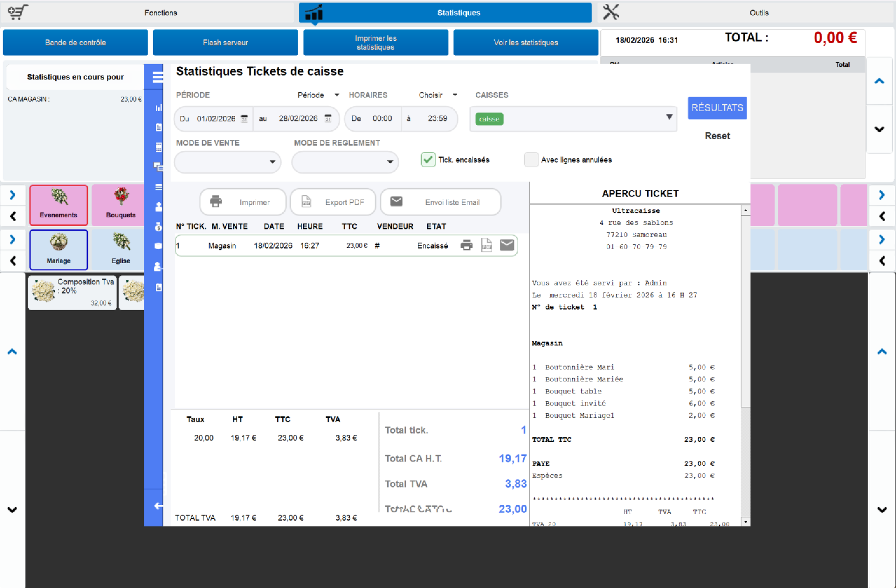Click the back arrow at sidebar bottom

pyautogui.click(x=158, y=506)
